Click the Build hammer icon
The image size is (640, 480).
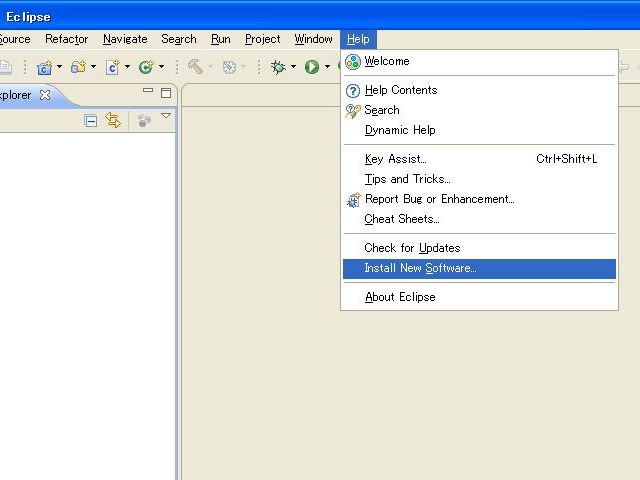click(x=196, y=67)
